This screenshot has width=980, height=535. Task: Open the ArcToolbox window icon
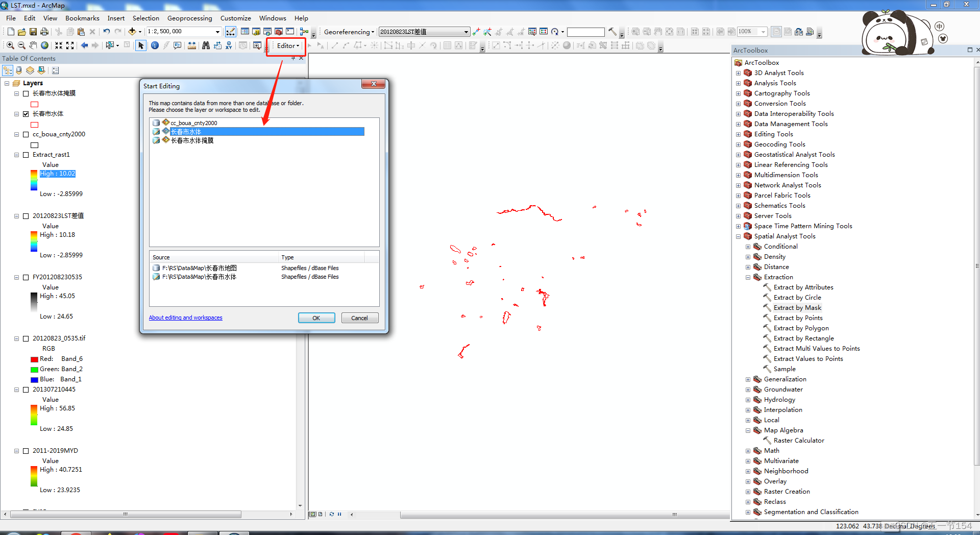coord(279,32)
